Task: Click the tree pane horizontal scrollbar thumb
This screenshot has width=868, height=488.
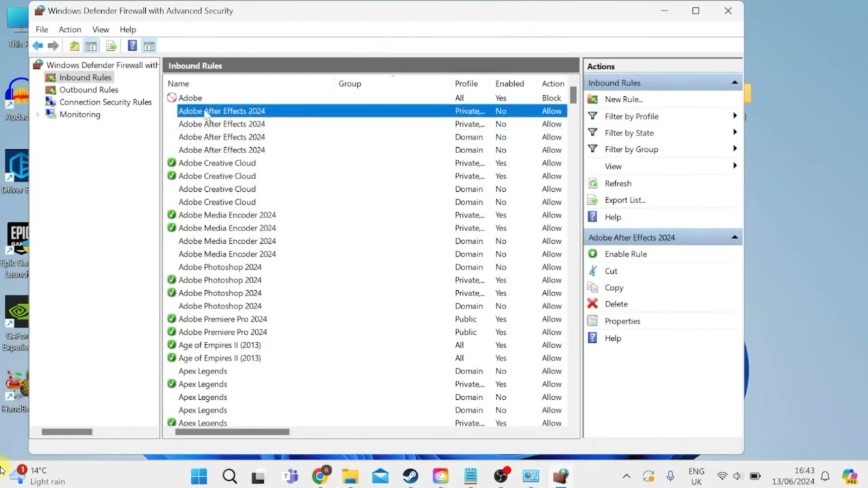Action: [x=66, y=432]
